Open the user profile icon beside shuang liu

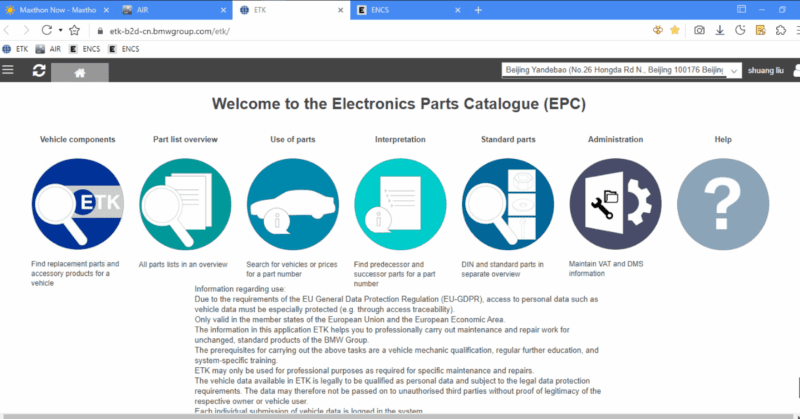click(x=796, y=70)
